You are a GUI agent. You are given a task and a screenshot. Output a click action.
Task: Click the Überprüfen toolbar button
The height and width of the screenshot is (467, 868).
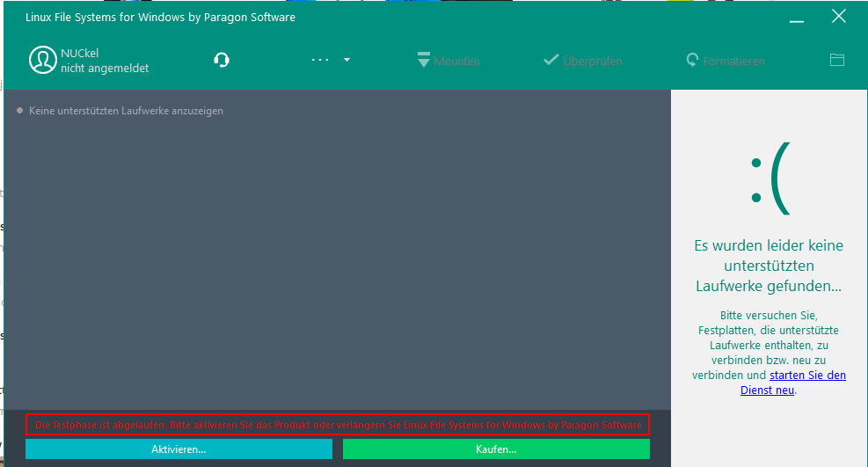click(x=583, y=61)
